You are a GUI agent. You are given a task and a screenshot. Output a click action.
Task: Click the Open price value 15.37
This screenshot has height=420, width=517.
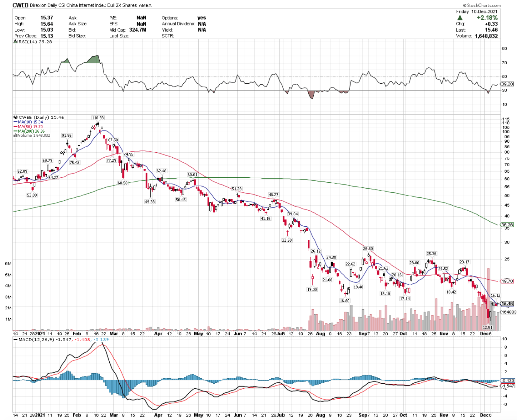click(x=47, y=18)
